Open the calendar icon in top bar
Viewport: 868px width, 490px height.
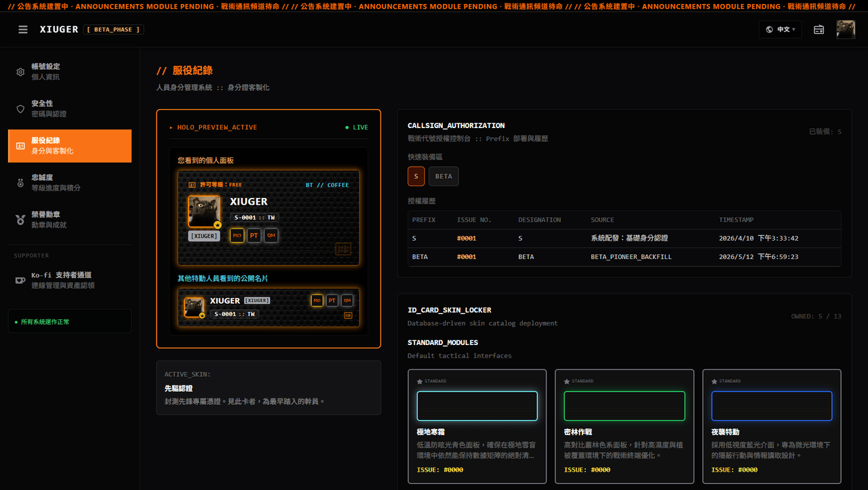click(x=818, y=30)
